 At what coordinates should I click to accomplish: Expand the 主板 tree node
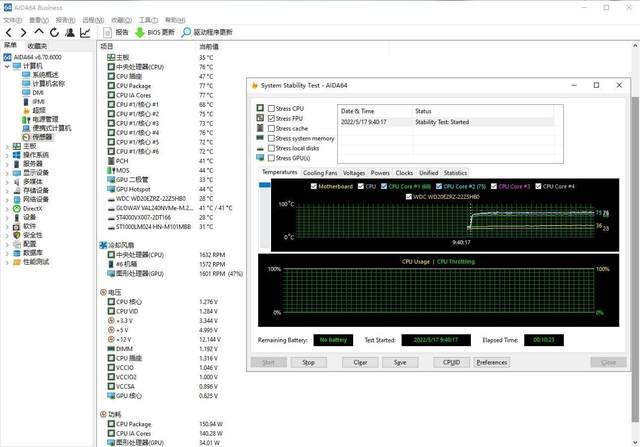tap(7, 146)
